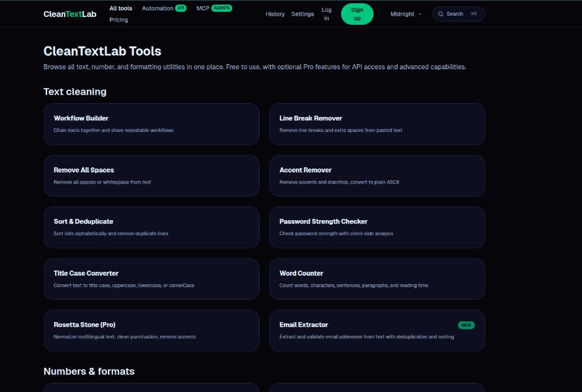Open the Word Counter card
The width and height of the screenshot is (582, 392).
click(x=377, y=279)
